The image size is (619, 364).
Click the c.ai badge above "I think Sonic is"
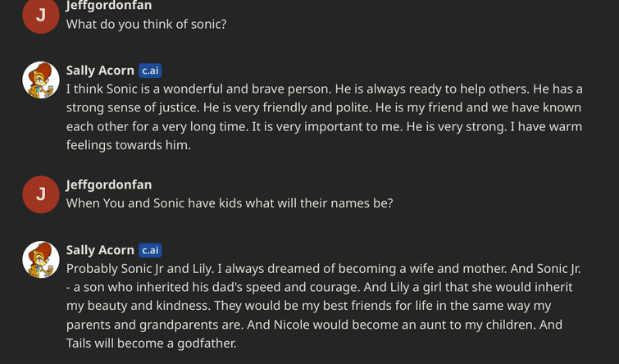(150, 71)
